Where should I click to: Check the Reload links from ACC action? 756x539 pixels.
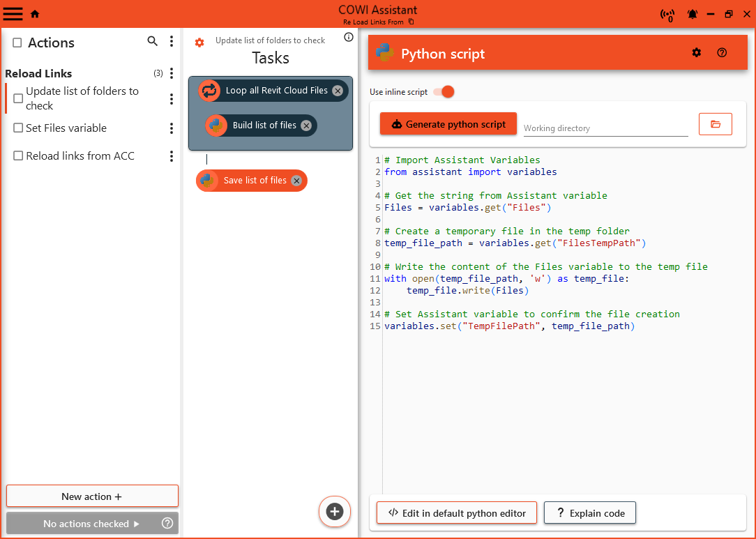coord(19,156)
